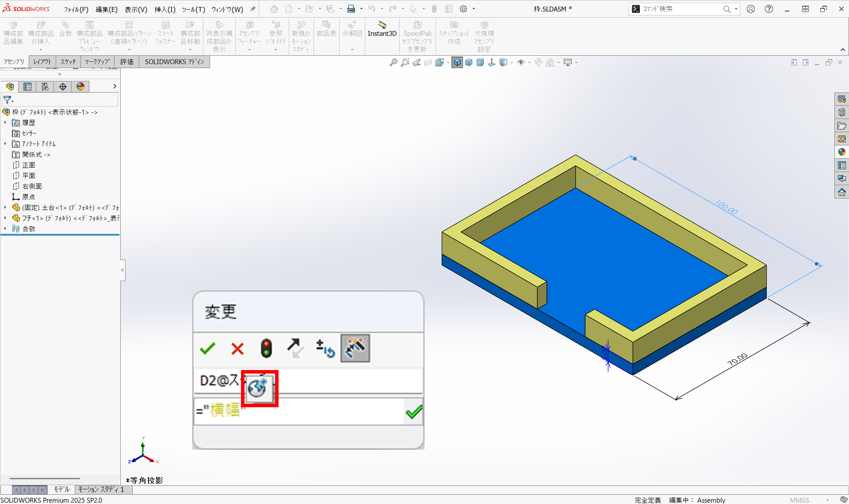Click the green checkmark next to the equation field
849x504 pixels.
click(414, 412)
